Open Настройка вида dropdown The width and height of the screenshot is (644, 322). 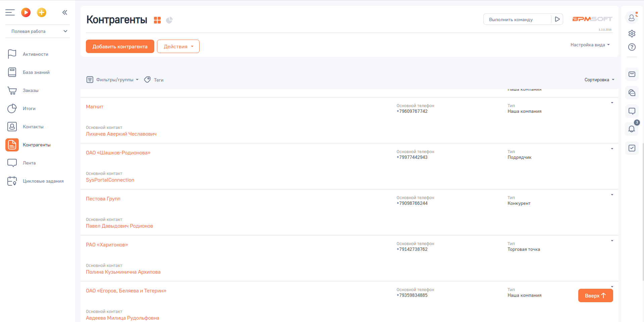point(590,45)
